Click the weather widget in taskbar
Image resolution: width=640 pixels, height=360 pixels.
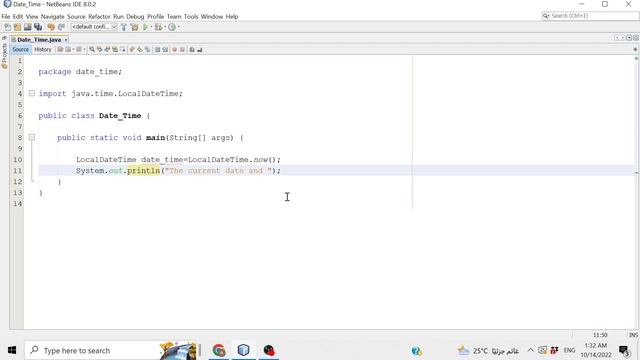488,351
